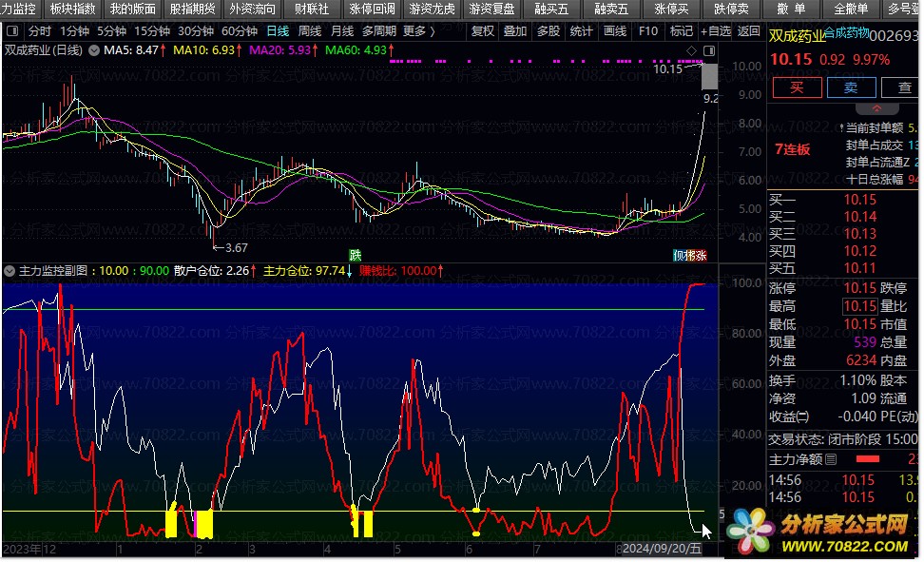Image resolution: width=924 pixels, height=562 pixels.
Task: Click the 合成药物 sector link
Action: pos(846,33)
